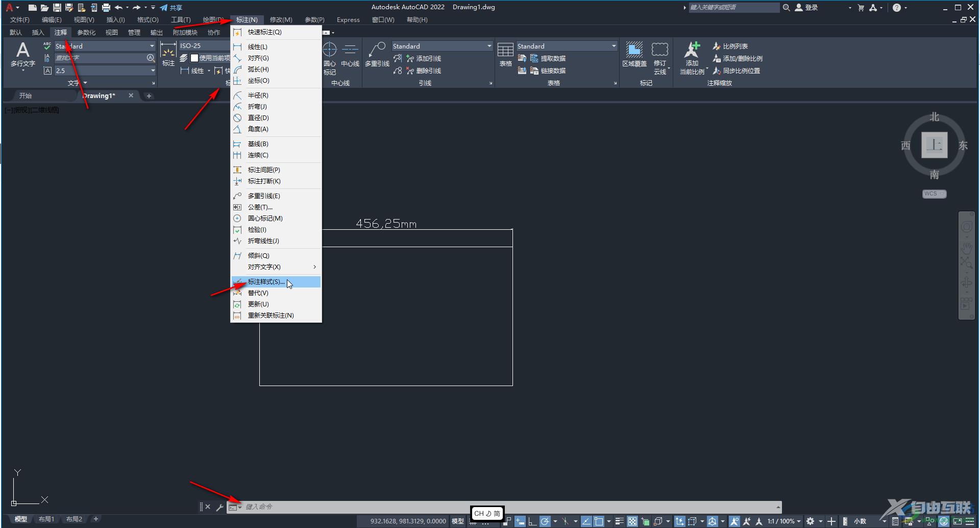Open the annotation scale 1:1 / 100% dropdown
Viewport: 980px width, 528px height.
[784, 521]
